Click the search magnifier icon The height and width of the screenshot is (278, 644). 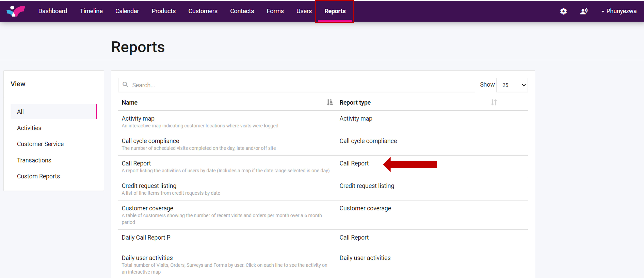pyautogui.click(x=125, y=85)
